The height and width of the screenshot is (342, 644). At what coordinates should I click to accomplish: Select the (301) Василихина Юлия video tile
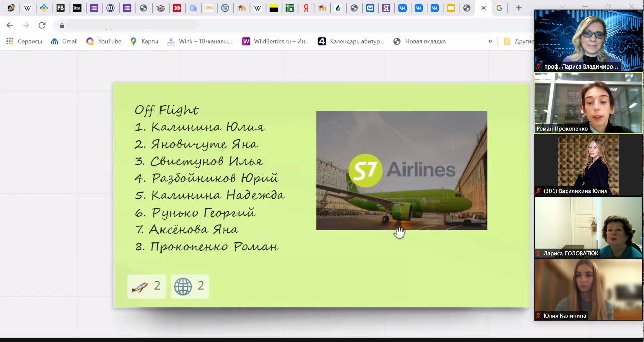588,165
